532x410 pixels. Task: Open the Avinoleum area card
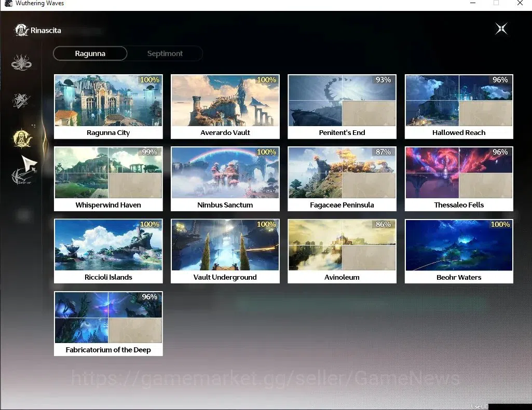[342, 251]
